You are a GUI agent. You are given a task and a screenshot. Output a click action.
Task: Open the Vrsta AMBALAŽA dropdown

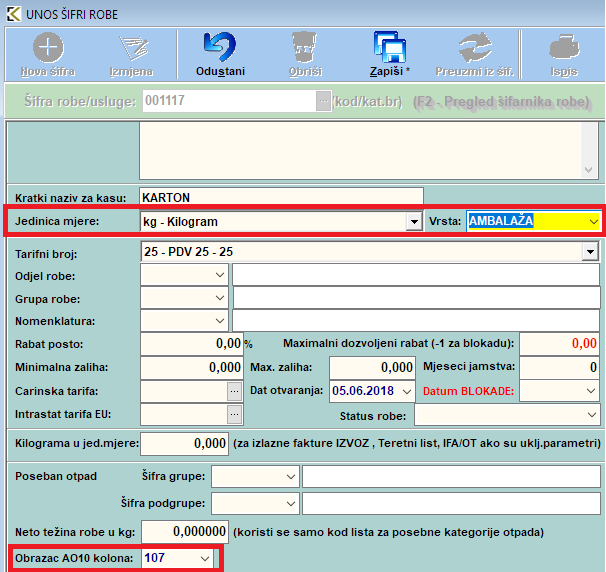click(593, 221)
